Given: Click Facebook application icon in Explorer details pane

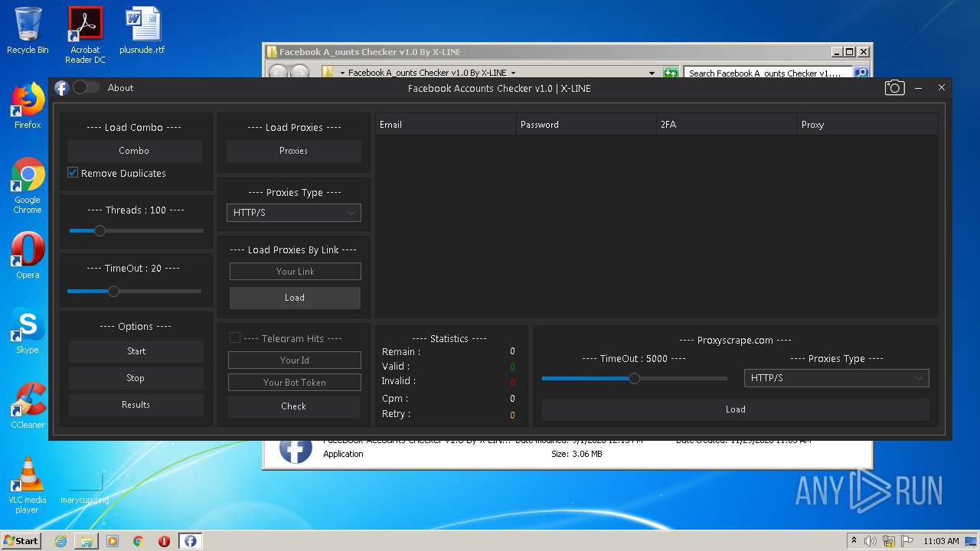Looking at the screenshot, I should [x=295, y=450].
